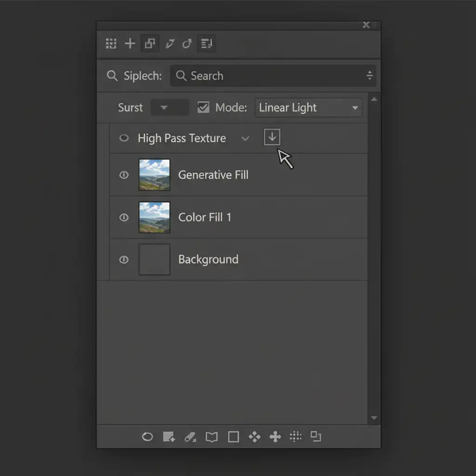Click the grid icon in top toolbar
Image resolution: width=476 pixels, height=476 pixels.
point(111,44)
